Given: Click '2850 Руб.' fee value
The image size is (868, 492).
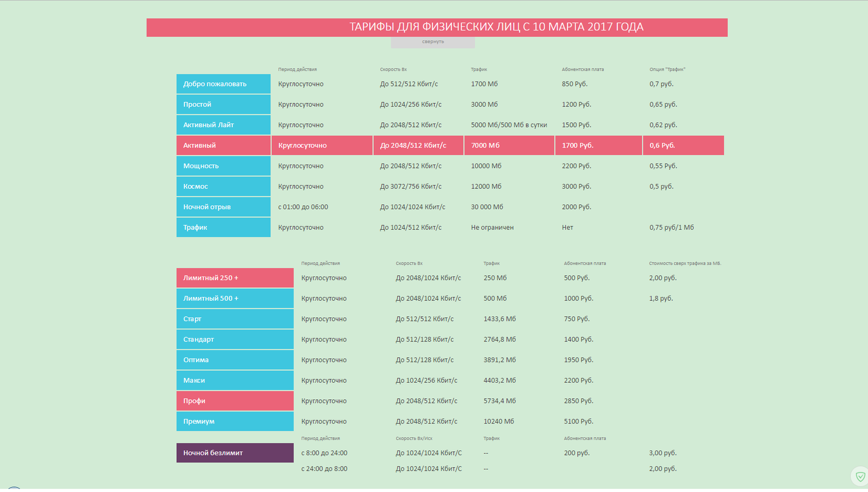Looking at the screenshot, I should click(578, 401).
